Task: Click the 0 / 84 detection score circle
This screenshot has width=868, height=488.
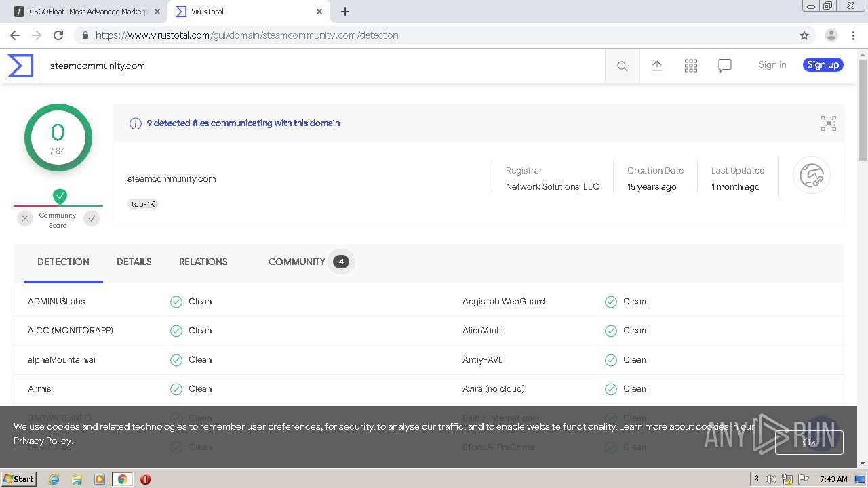Action: tap(58, 138)
